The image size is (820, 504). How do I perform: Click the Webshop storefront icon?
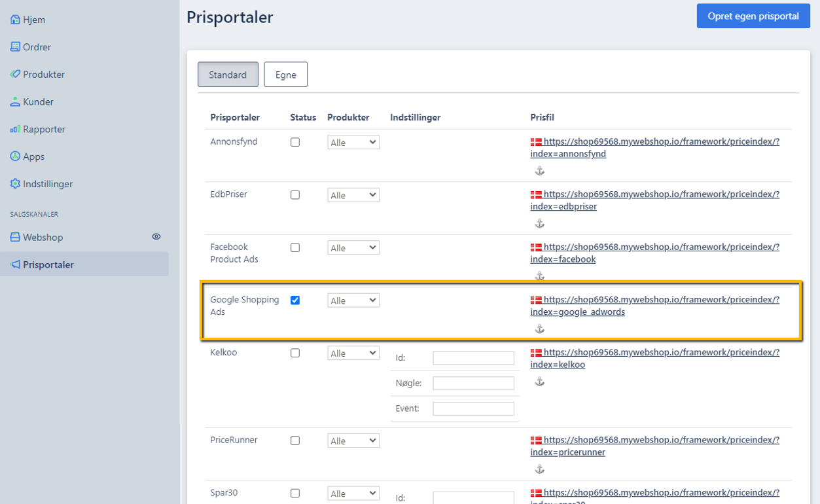pyautogui.click(x=15, y=237)
